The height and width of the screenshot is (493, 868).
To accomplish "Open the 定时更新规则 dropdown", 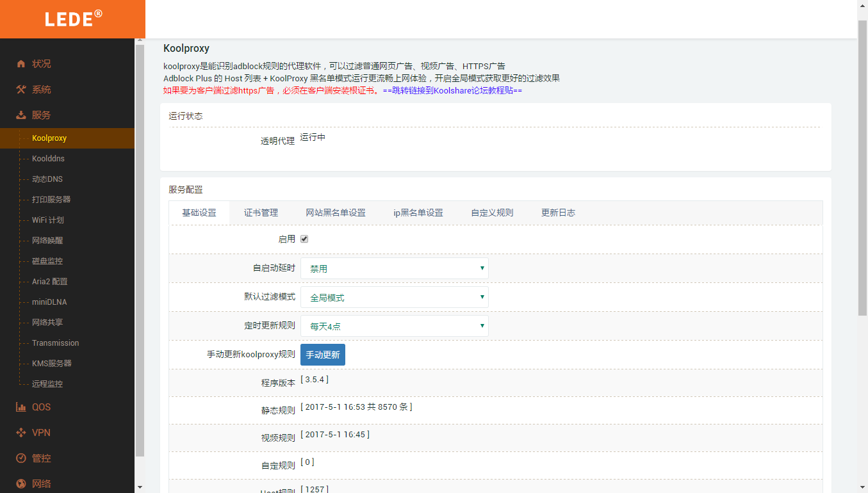I will coord(394,326).
